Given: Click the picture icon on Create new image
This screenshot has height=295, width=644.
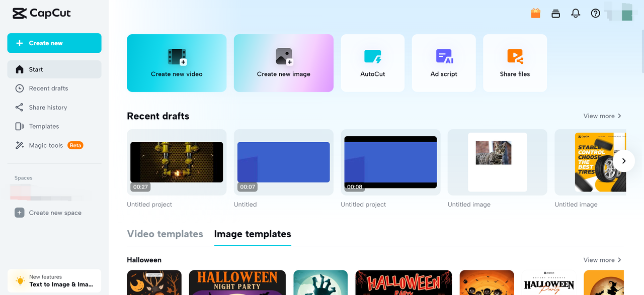Looking at the screenshot, I should tap(284, 56).
